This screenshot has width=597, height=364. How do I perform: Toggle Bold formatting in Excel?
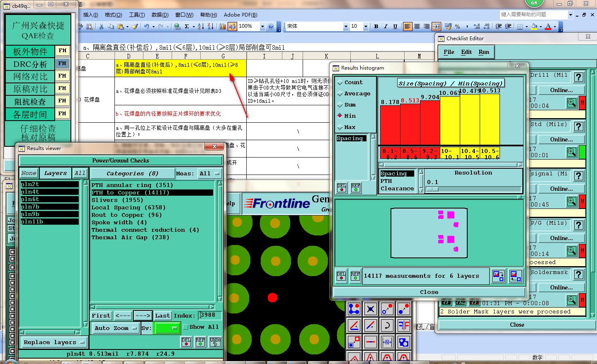pos(376,26)
